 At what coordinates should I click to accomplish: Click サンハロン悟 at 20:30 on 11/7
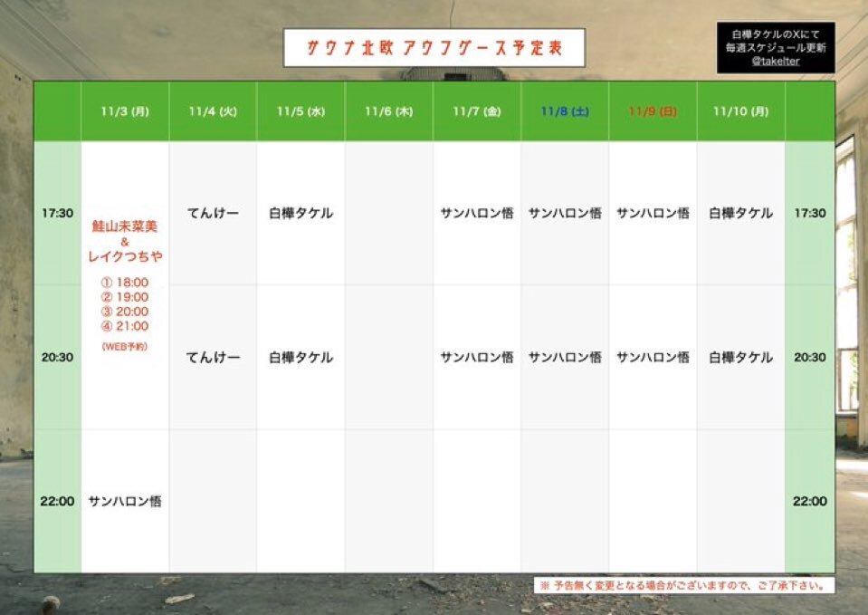pos(477,358)
